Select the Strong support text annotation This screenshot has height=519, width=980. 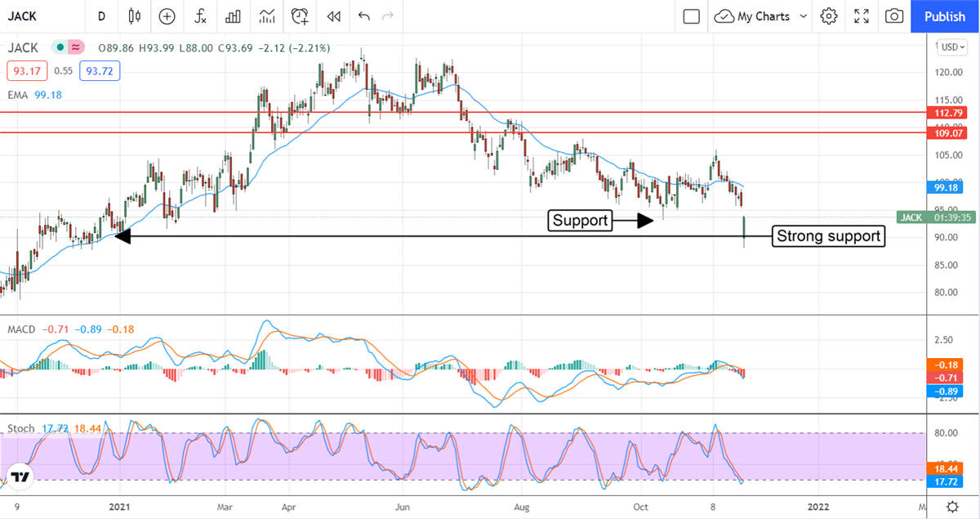click(829, 236)
